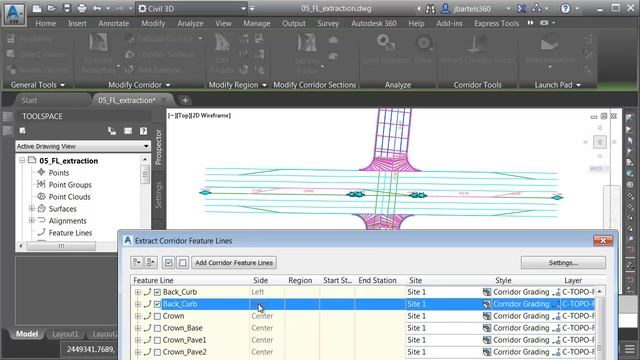640x360 pixels.
Task: Close the Extract Corridor Feature Lines dialog
Action: [x=603, y=240]
